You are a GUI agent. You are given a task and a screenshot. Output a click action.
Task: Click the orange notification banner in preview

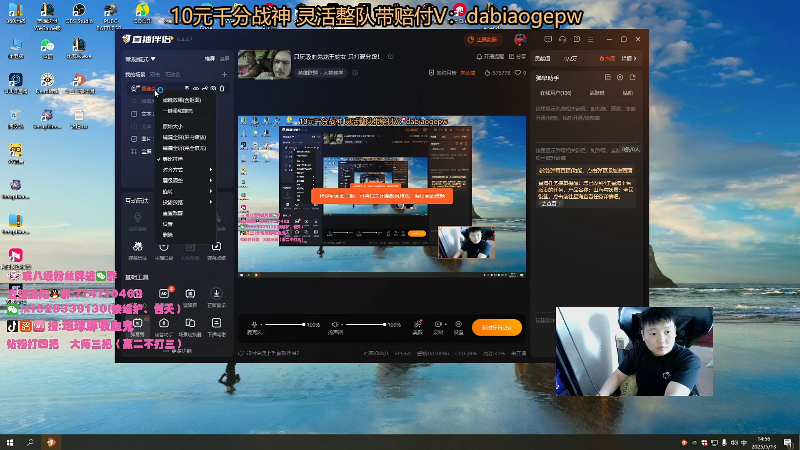point(382,196)
